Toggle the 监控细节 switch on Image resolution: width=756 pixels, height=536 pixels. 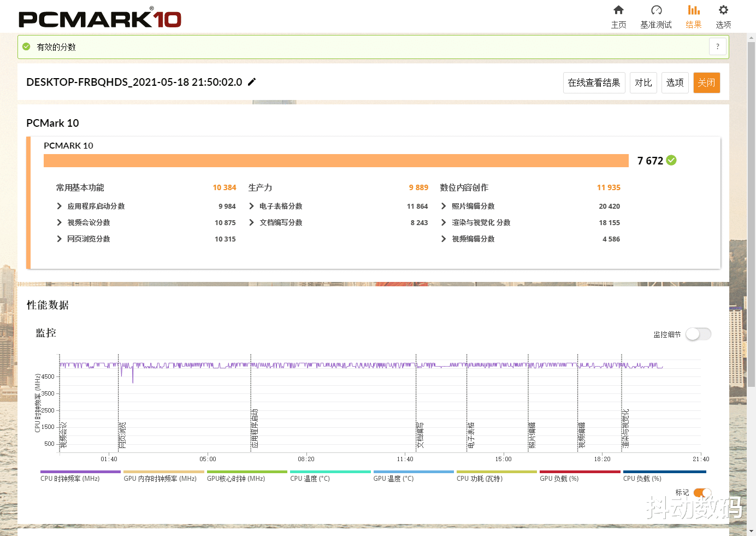pyautogui.click(x=699, y=334)
